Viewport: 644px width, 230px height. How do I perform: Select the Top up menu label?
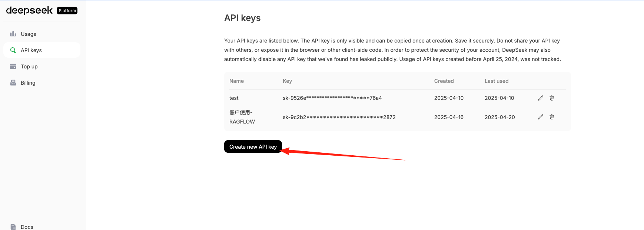click(x=29, y=67)
